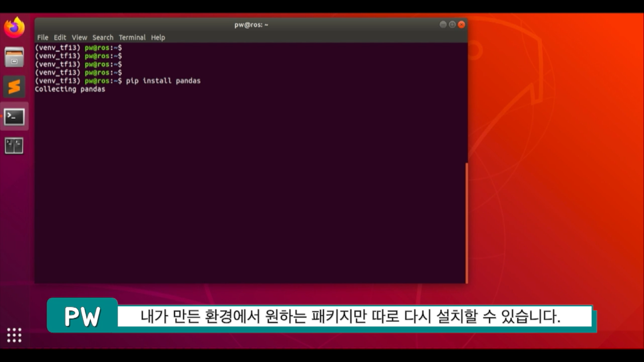This screenshot has width=644, height=362.
Task: Open the Files manager dock icon
Action: (x=14, y=57)
